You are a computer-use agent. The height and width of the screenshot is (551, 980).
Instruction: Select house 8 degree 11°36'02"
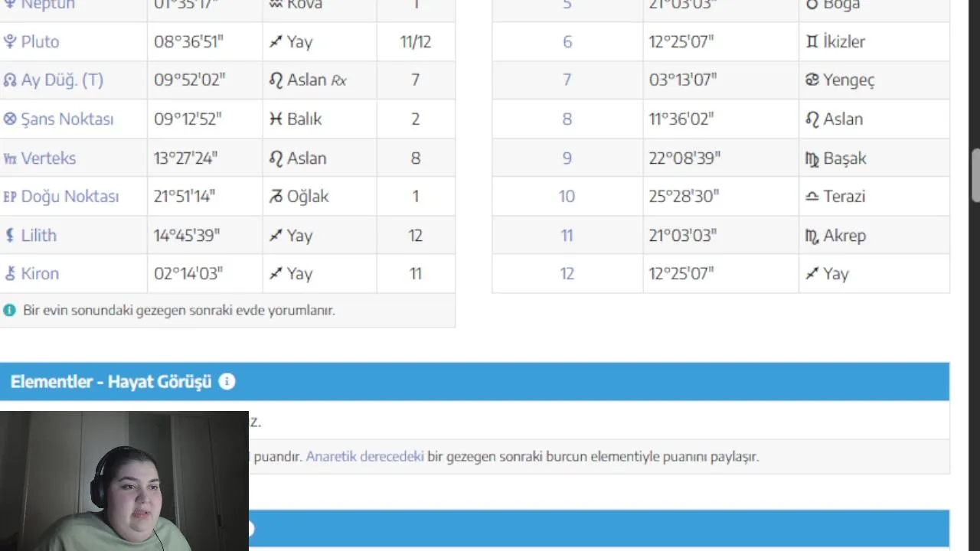(681, 119)
